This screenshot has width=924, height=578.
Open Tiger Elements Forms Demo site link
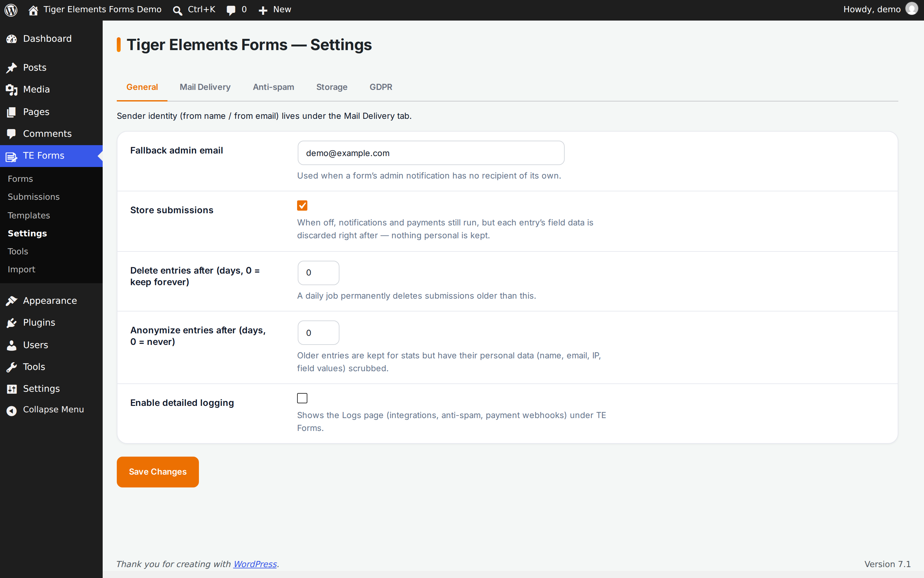[x=102, y=10]
